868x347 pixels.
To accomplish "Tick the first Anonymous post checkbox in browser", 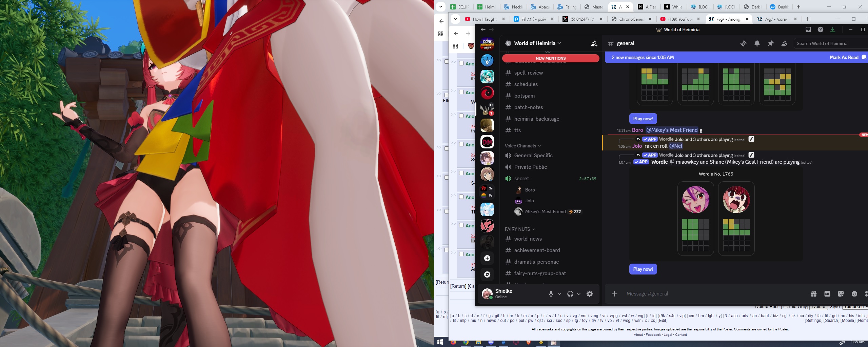I will pos(461,63).
